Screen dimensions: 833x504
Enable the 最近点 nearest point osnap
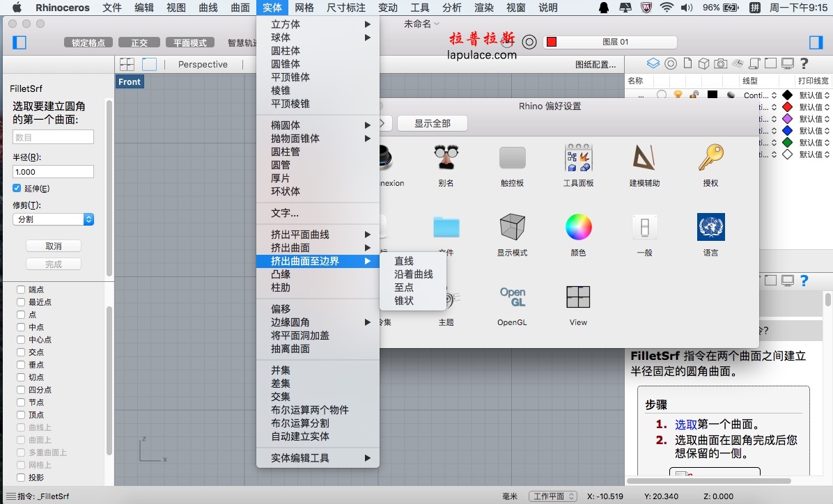(x=21, y=301)
